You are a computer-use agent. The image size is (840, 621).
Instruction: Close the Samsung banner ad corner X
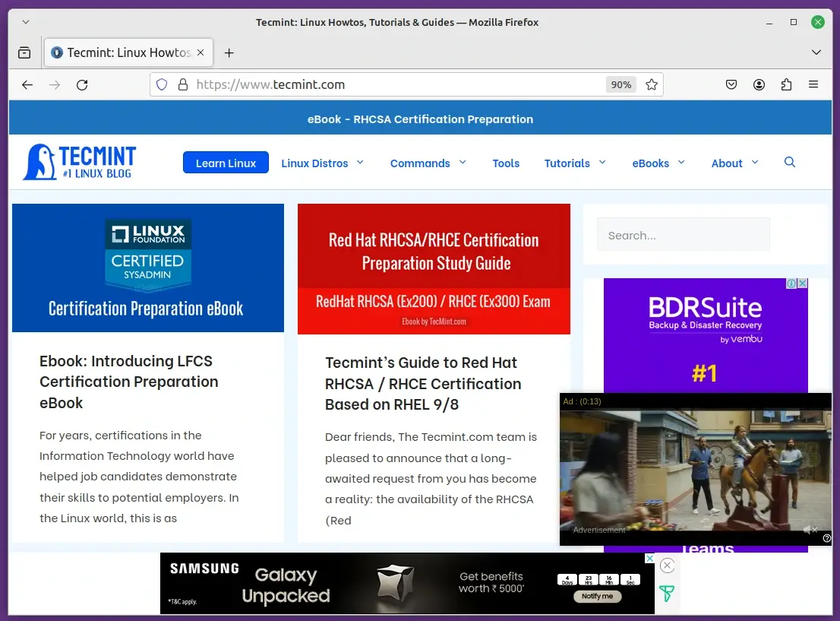649,558
